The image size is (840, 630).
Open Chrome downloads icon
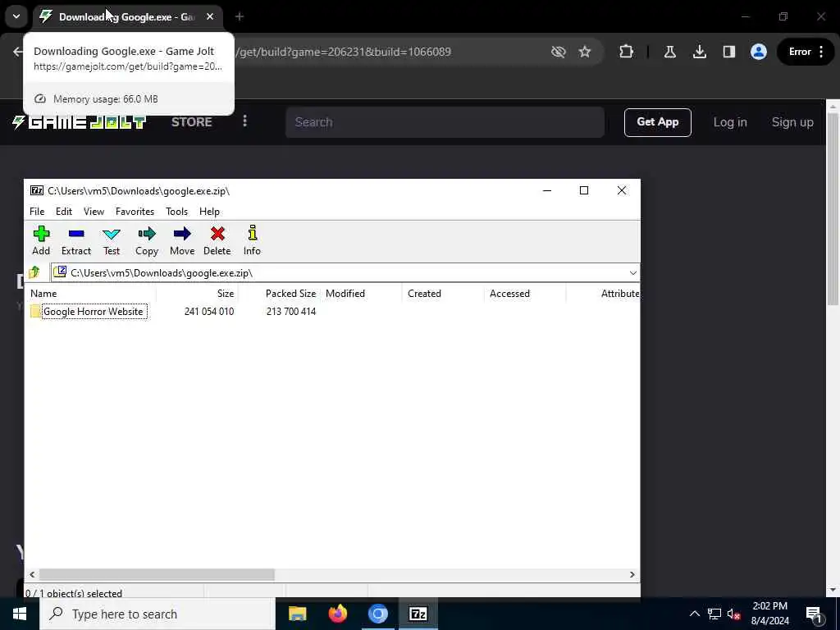tap(699, 52)
